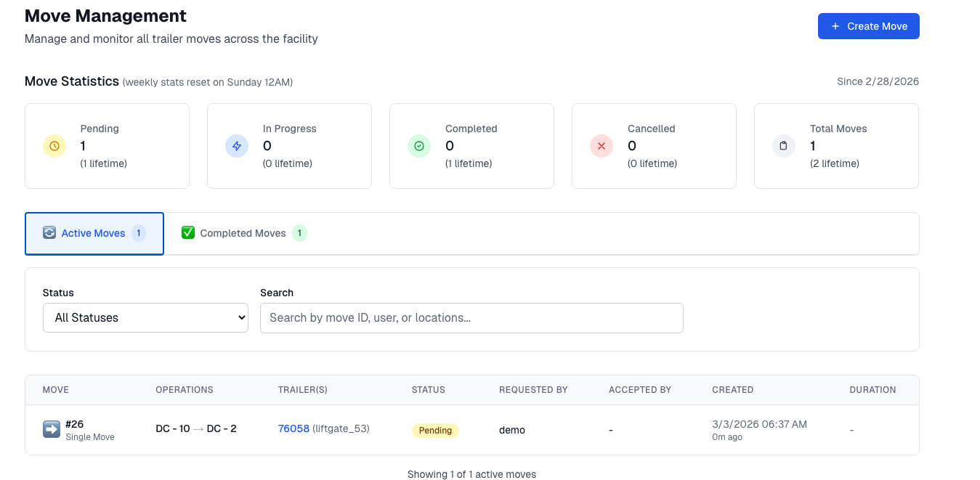Click the Since 2/28/2026 date label

click(x=878, y=81)
